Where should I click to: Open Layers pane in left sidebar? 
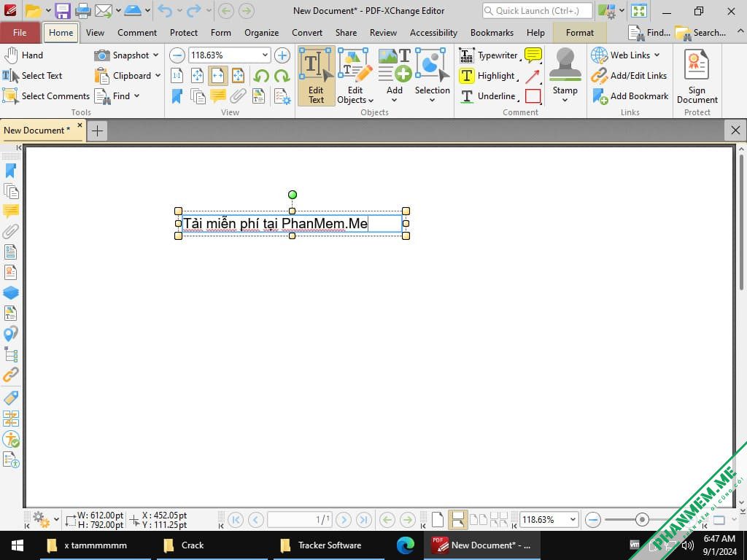(10, 292)
